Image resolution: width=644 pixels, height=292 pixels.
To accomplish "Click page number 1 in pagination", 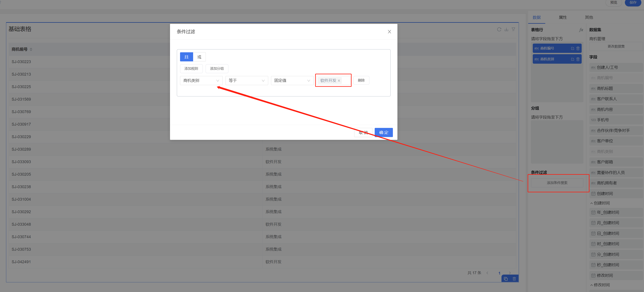I will click(499, 273).
